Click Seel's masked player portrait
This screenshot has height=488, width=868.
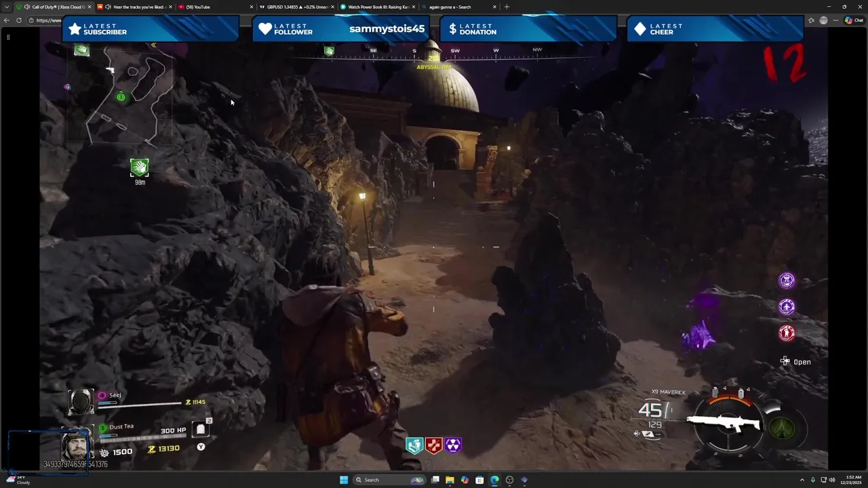tap(81, 402)
